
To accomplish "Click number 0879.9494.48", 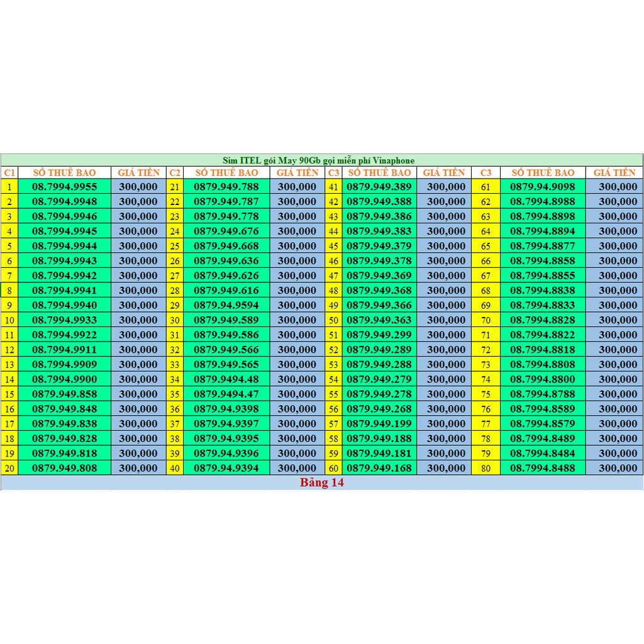I will pos(226,379).
